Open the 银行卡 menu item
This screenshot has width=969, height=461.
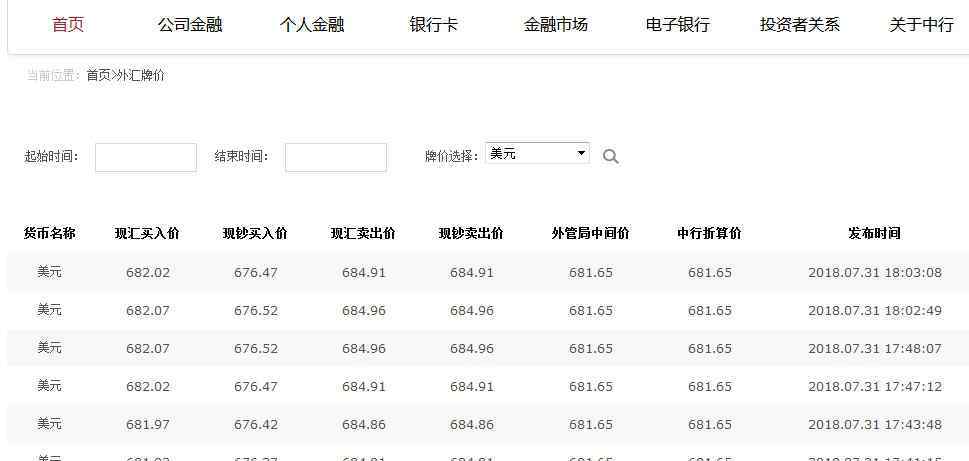[x=434, y=25]
